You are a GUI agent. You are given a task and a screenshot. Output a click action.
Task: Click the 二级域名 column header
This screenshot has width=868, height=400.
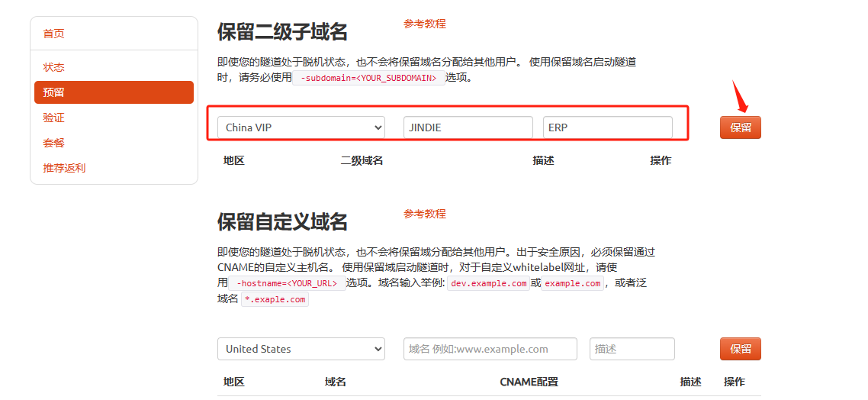click(362, 160)
